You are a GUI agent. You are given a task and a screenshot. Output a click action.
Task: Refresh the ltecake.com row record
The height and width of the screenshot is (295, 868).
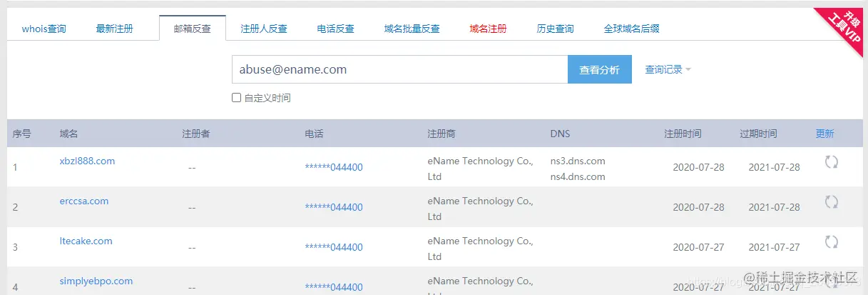831,241
